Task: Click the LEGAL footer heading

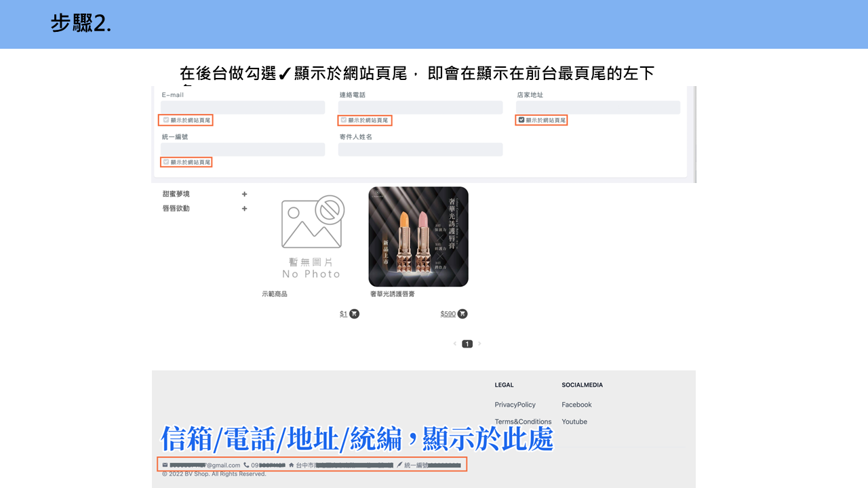Action: (505, 385)
